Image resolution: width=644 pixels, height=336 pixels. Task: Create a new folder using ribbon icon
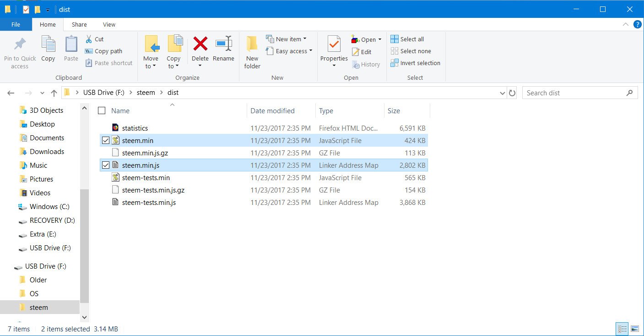click(252, 45)
